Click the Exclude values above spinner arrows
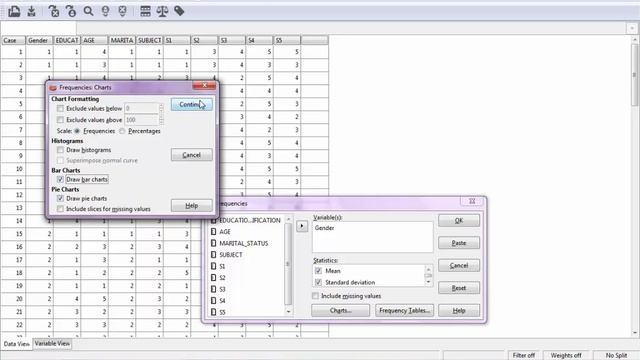The width and height of the screenshot is (640, 360). click(161, 120)
